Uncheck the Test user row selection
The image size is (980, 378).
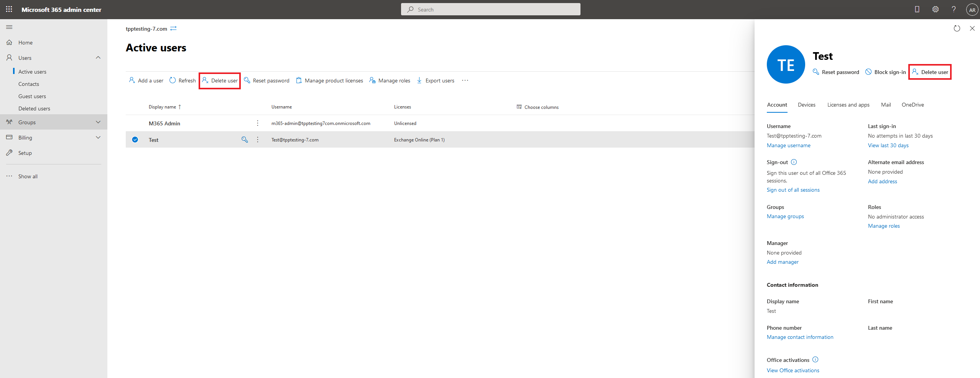pos(135,140)
